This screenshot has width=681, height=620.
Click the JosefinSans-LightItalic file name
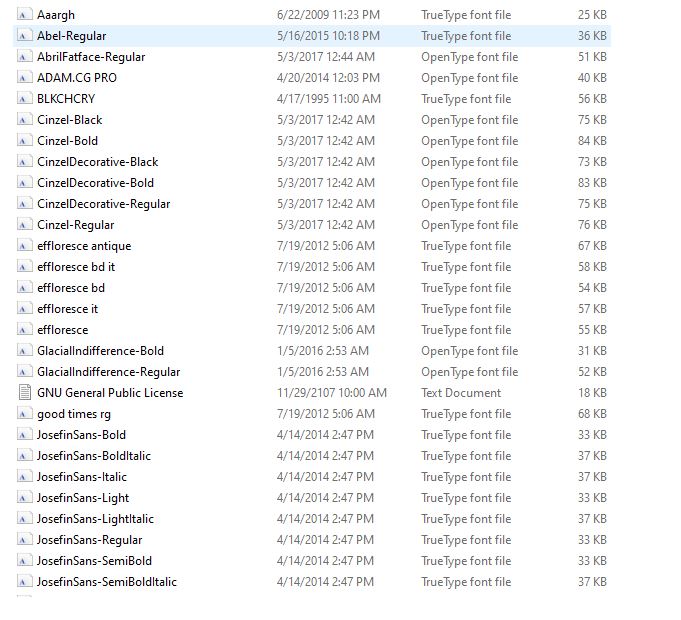point(95,519)
